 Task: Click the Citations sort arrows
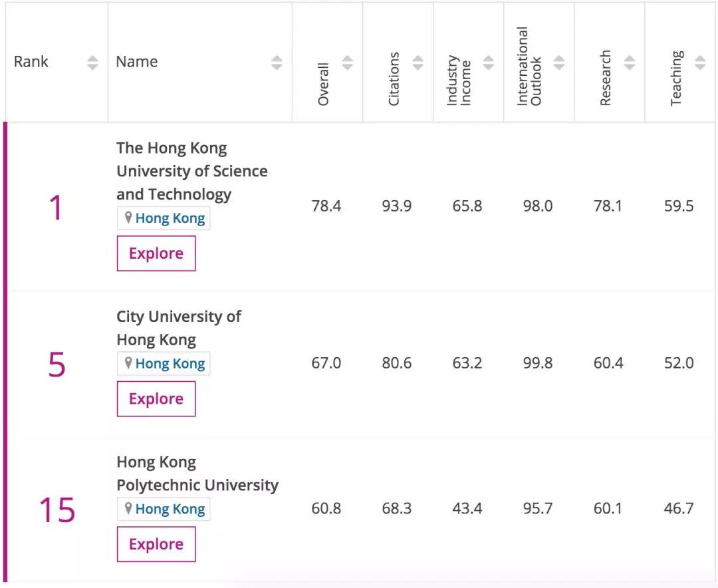point(418,63)
